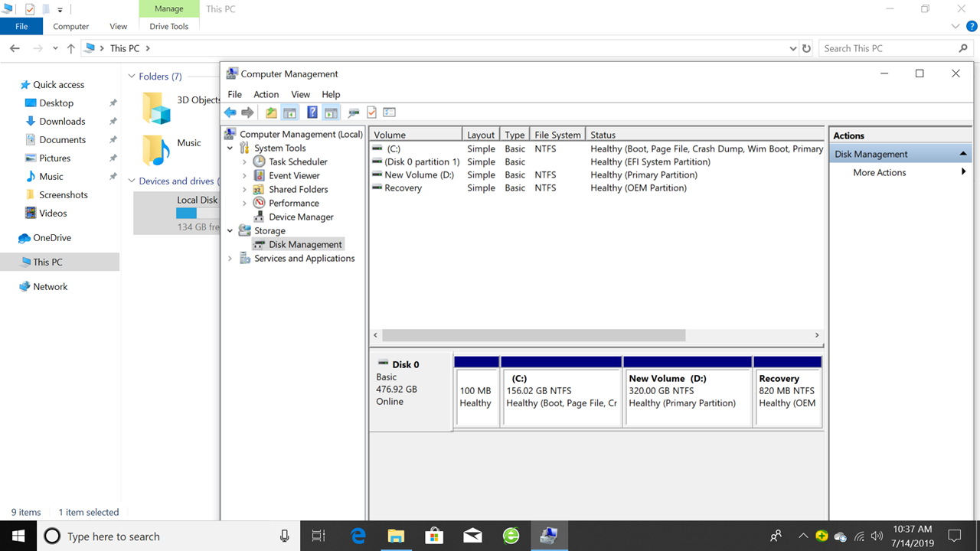Click the horizontal scrollbar in volume list
The image size is (980, 551).
point(534,335)
